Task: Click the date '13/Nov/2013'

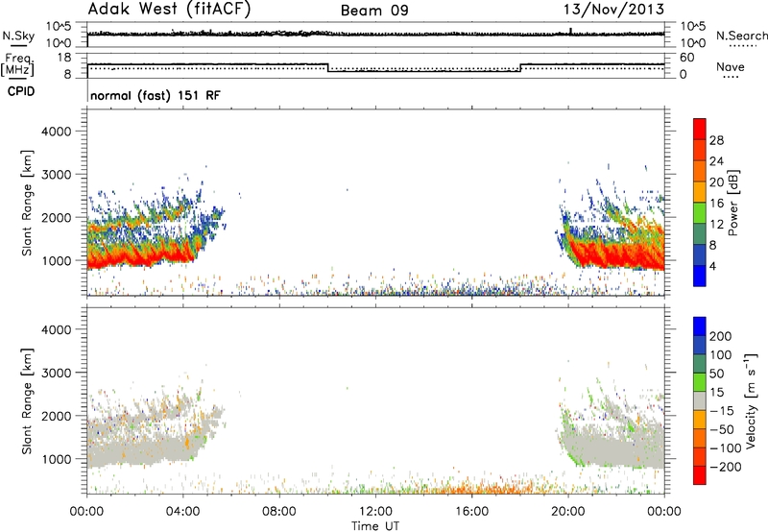Action: point(613,10)
